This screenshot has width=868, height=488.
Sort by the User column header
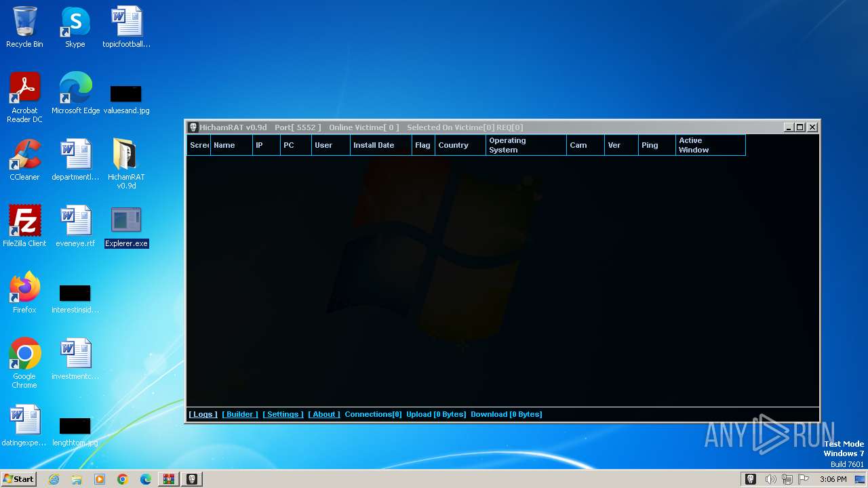331,145
